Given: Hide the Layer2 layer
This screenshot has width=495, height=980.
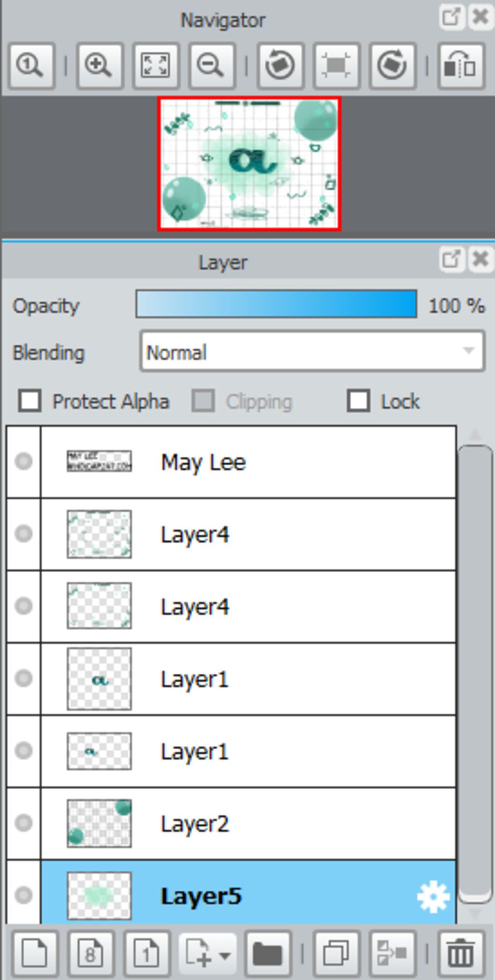Looking at the screenshot, I should tap(23, 822).
